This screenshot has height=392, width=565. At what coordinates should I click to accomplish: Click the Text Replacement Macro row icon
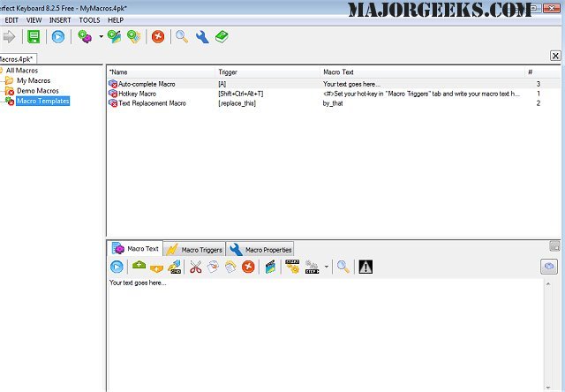[x=113, y=103]
